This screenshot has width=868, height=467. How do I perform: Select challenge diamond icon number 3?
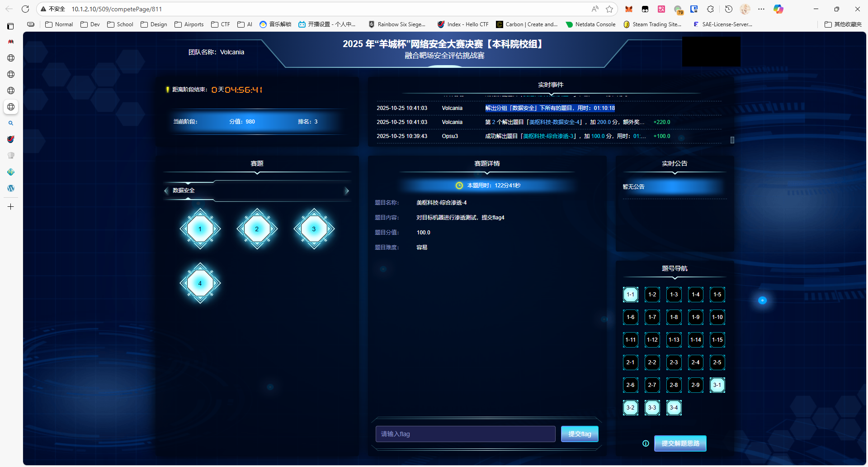[x=314, y=229]
